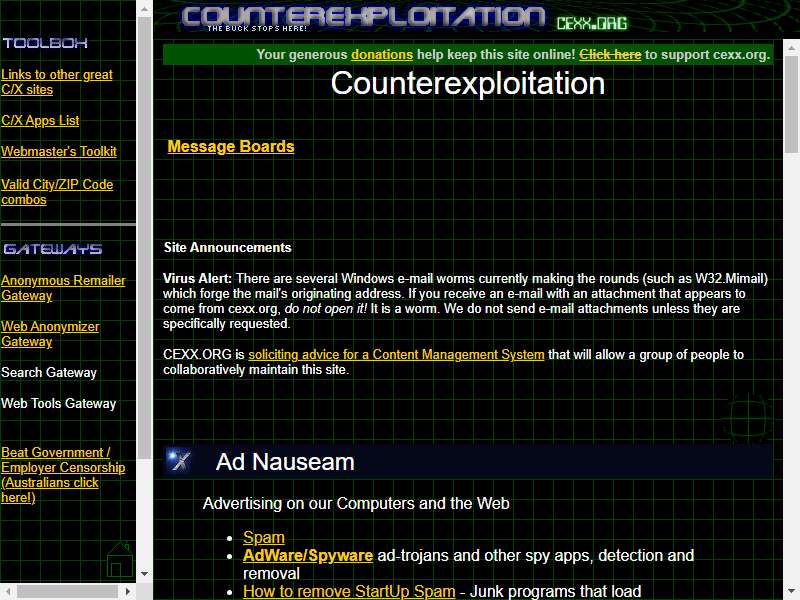
Task: Open Web Anonymizer Gateway link
Action: click(x=51, y=334)
